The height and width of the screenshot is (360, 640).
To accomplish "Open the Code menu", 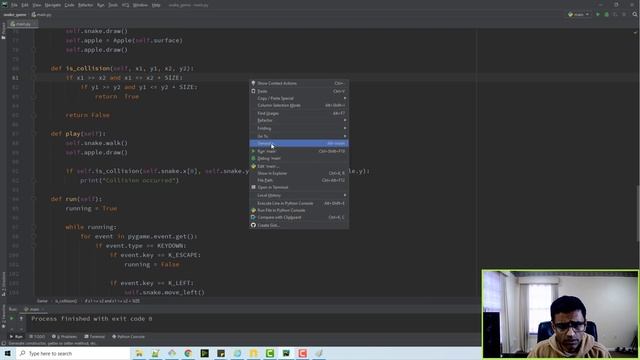I will [69, 5].
